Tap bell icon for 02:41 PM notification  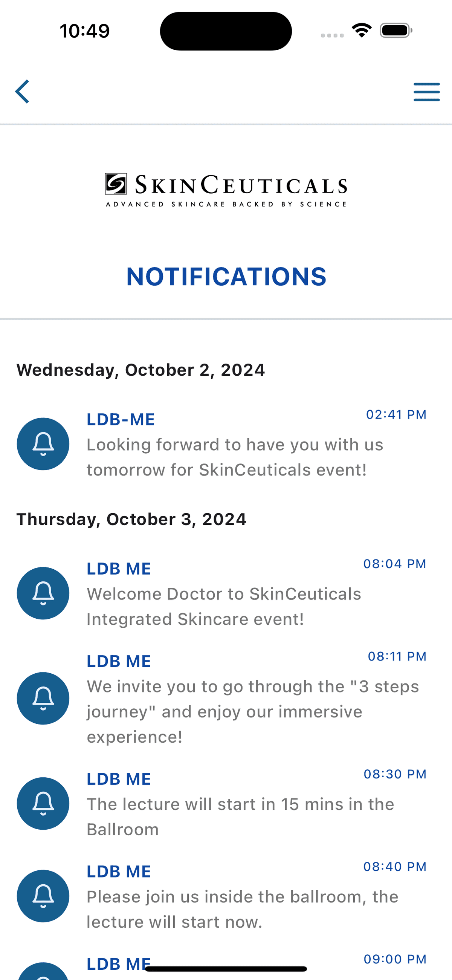pyautogui.click(x=43, y=444)
